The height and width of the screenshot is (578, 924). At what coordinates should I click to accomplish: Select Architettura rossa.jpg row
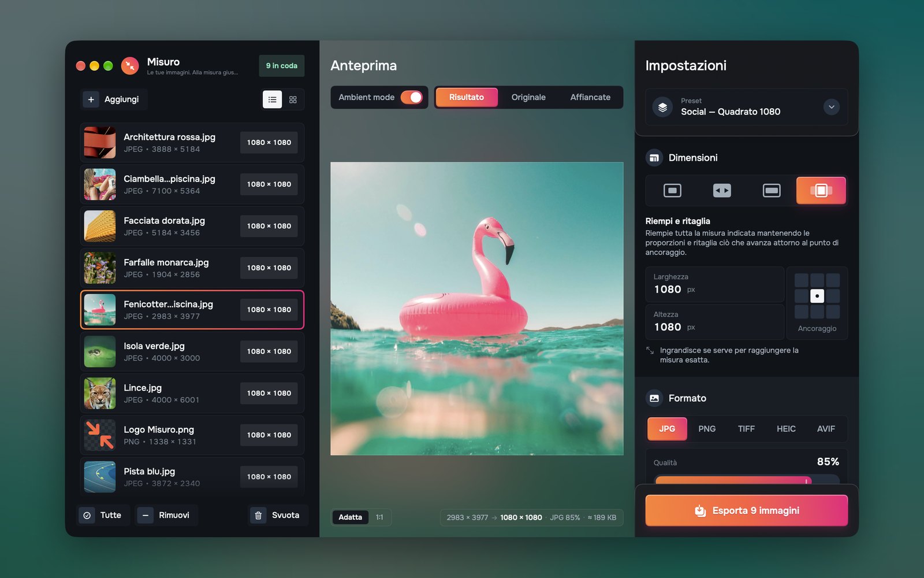coord(192,143)
